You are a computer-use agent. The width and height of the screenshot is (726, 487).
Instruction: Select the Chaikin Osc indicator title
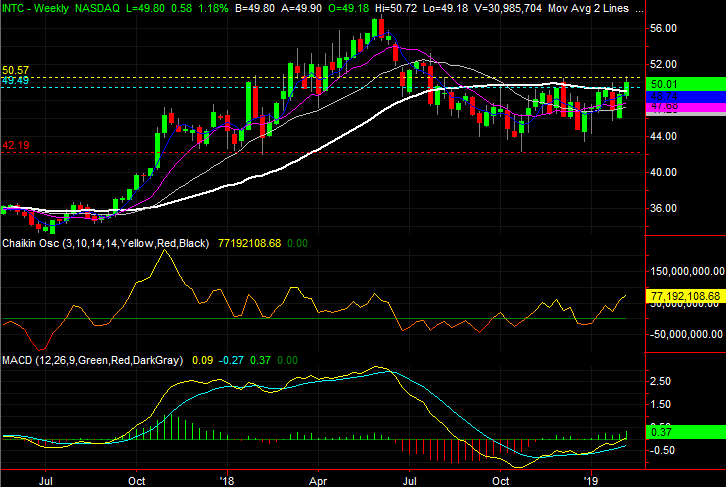106,244
